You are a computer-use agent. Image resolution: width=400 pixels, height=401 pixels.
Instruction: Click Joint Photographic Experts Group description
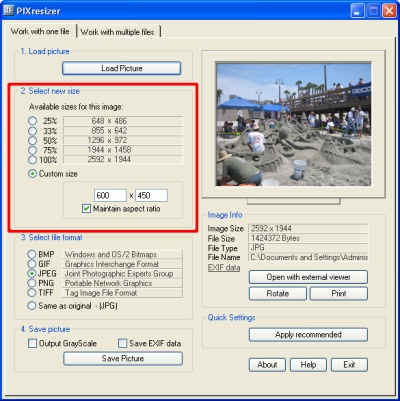pos(119,274)
